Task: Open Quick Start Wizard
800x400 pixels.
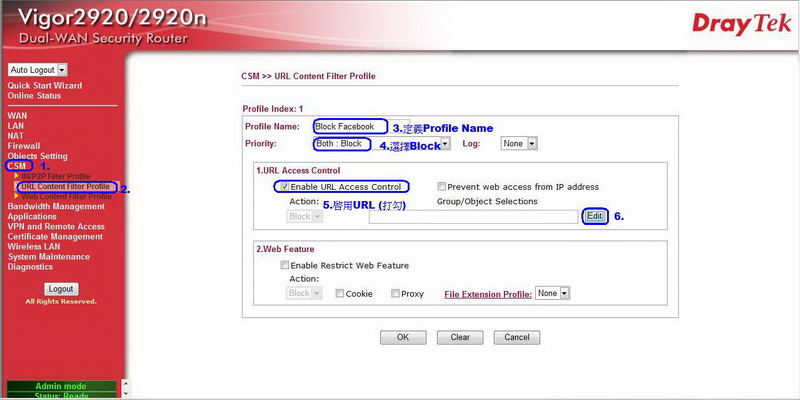Action: click(x=44, y=85)
